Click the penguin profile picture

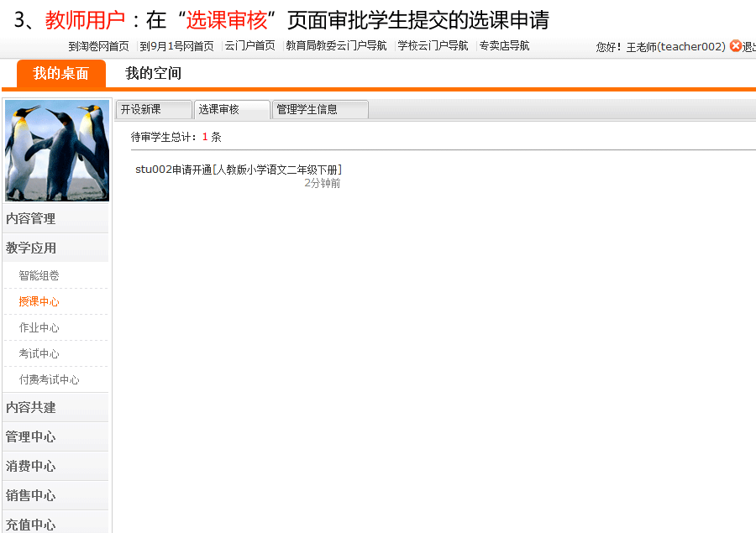[57, 151]
